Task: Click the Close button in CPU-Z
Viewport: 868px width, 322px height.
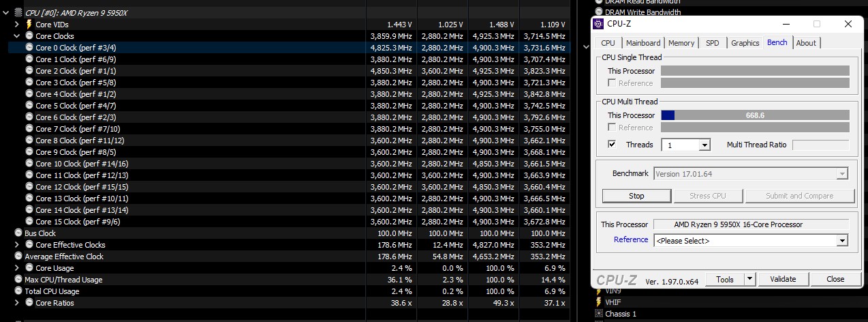Action: pos(835,279)
